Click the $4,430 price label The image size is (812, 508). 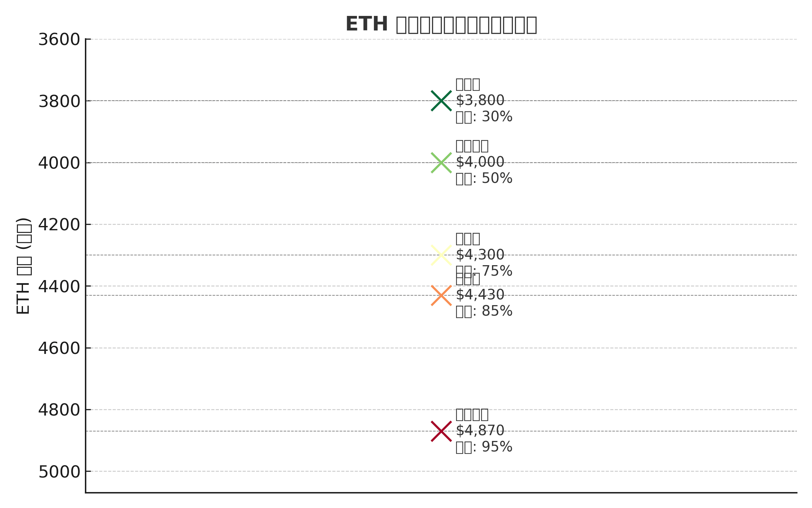(x=480, y=295)
